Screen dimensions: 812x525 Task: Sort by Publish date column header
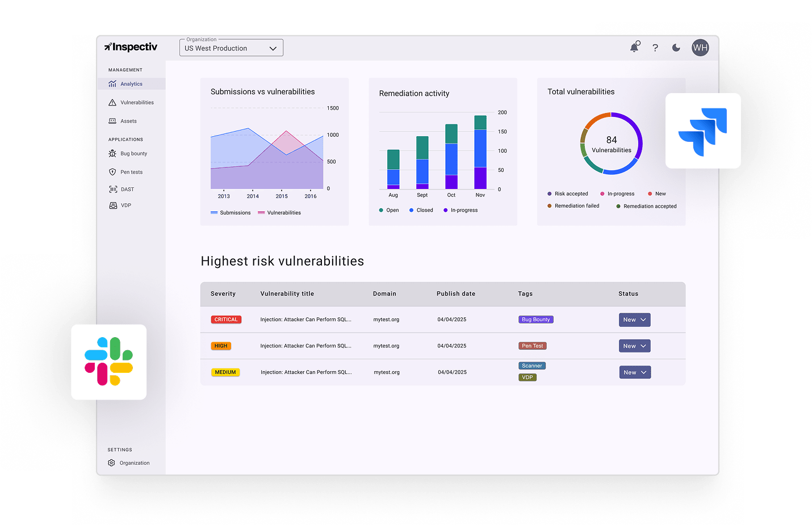point(456,294)
